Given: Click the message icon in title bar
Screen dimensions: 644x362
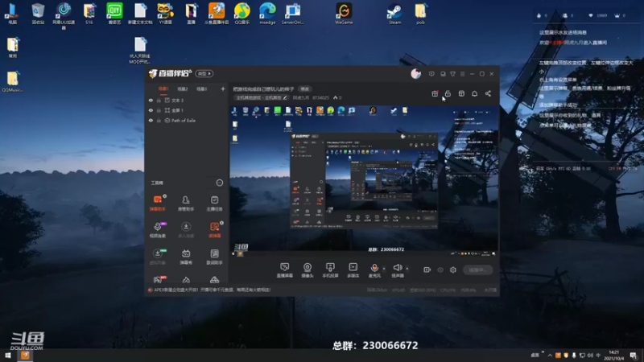Looking at the screenshot, I should (x=431, y=74).
